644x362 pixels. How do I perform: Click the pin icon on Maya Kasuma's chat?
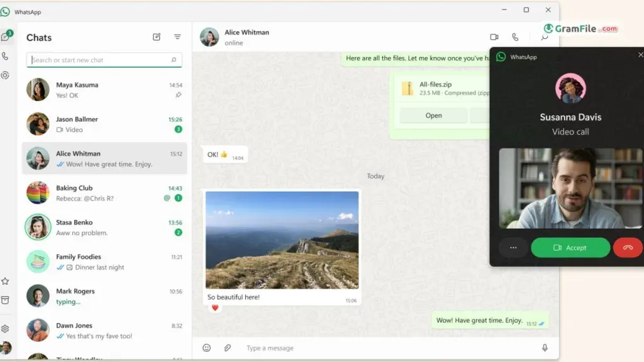pos(178,95)
